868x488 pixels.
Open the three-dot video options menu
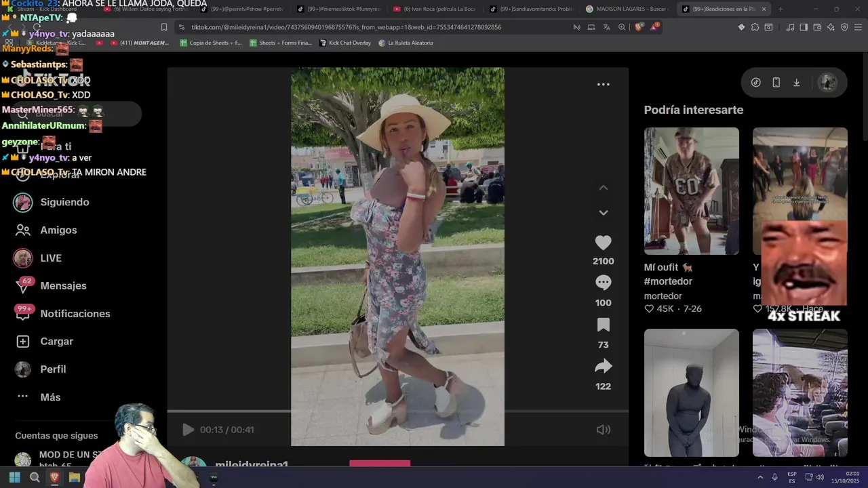603,85
